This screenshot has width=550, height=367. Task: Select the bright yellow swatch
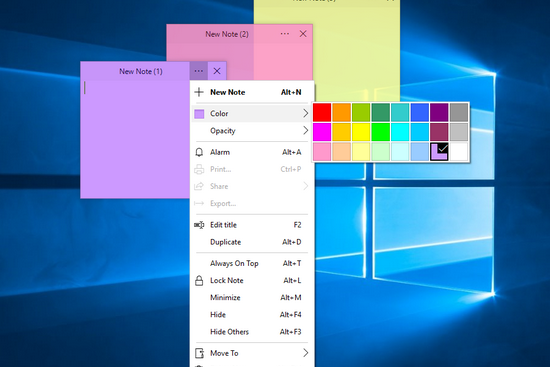pyautogui.click(x=361, y=132)
